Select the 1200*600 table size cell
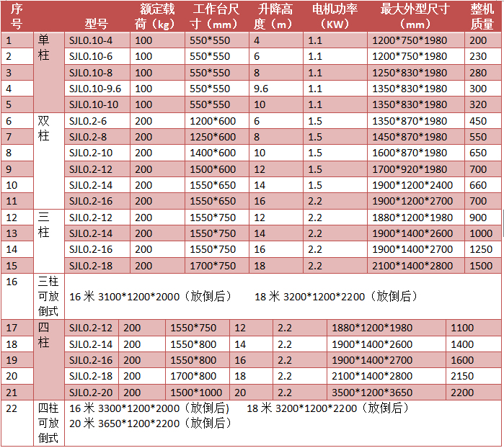The image size is (504, 448). tap(213, 121)
